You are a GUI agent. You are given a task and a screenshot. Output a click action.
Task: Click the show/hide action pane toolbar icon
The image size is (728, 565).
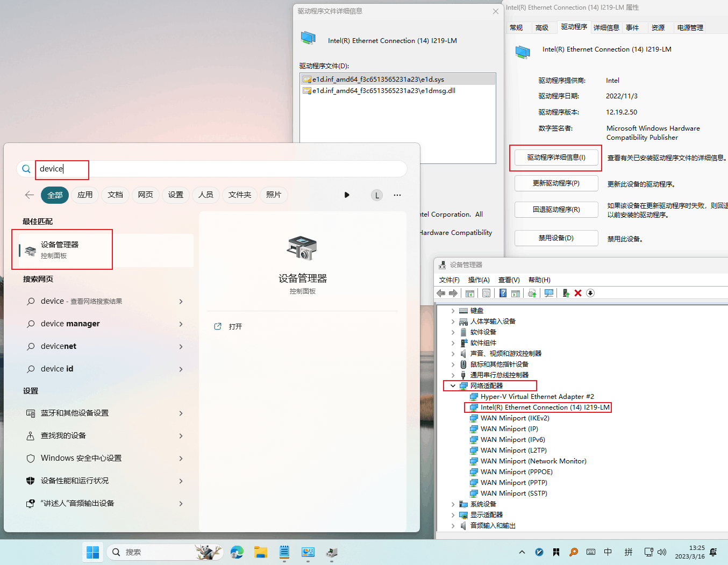tap(516, 293)
